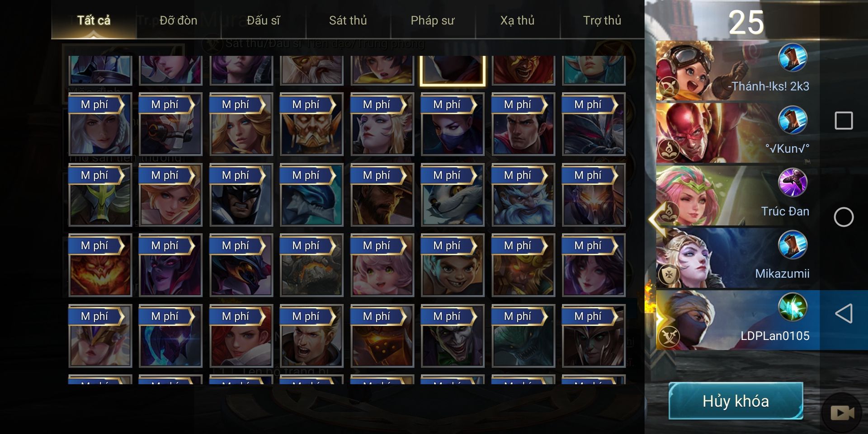This screenshot has width=868, height=434.
Task: Select the blue-bearded dwarf hero portrait
Action: [523, 195]
